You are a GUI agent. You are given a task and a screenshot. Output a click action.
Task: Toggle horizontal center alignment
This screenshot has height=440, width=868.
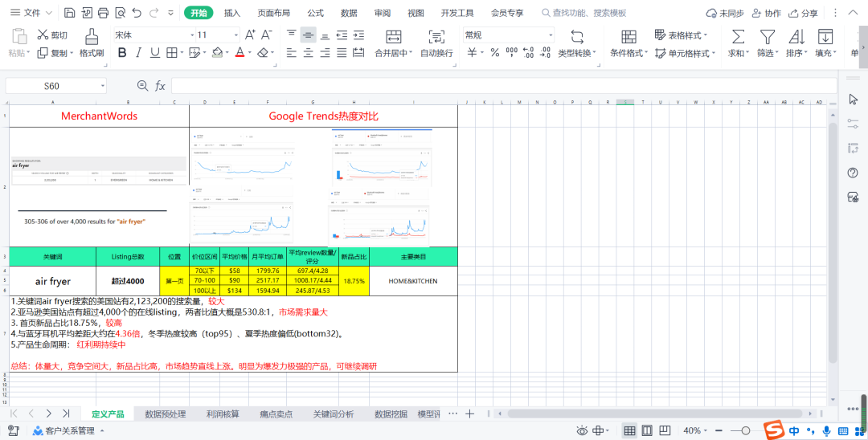pos(309,52)
